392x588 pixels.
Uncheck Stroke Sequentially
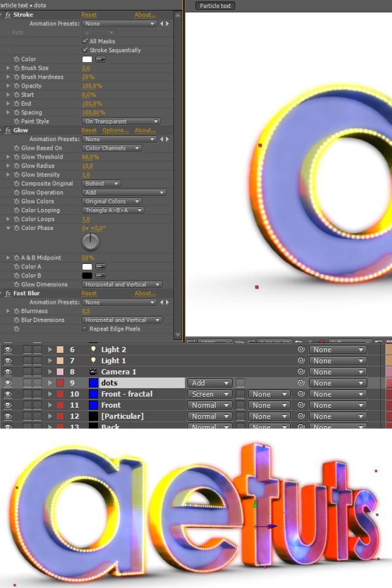[x=85, y=50]
